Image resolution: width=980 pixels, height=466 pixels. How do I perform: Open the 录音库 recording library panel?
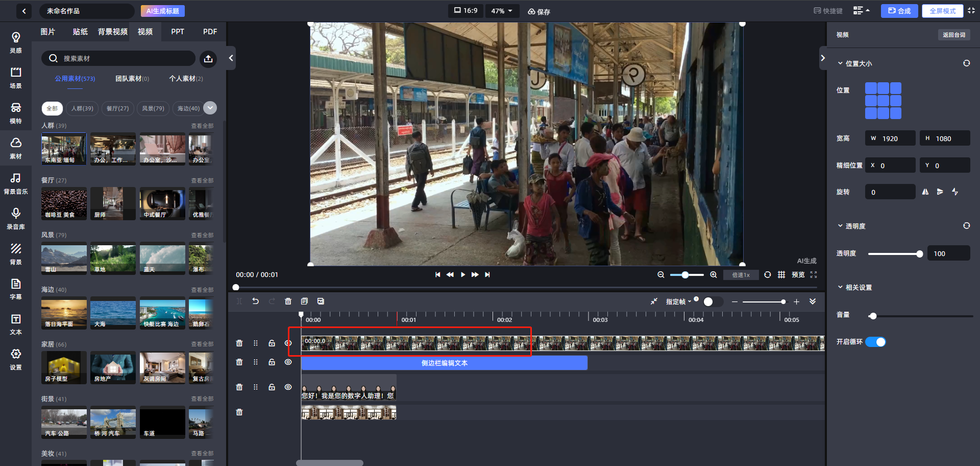16,219
